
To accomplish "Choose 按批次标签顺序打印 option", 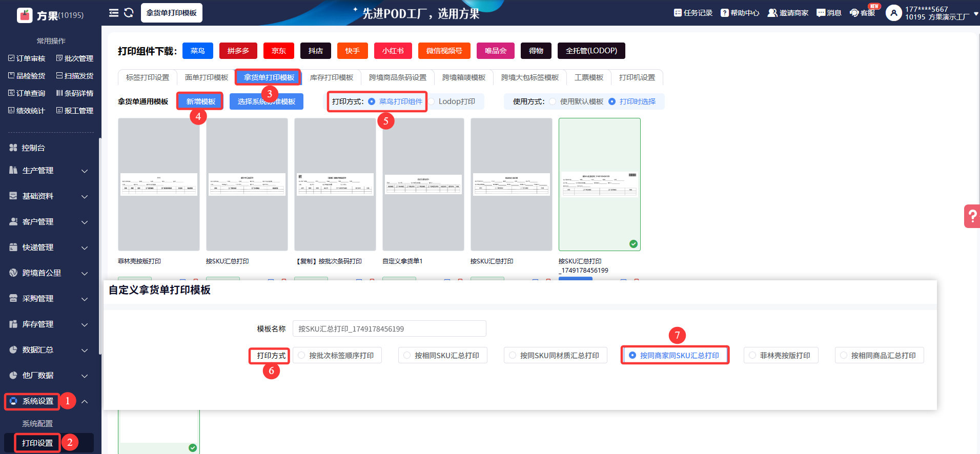I will [337, 355].
